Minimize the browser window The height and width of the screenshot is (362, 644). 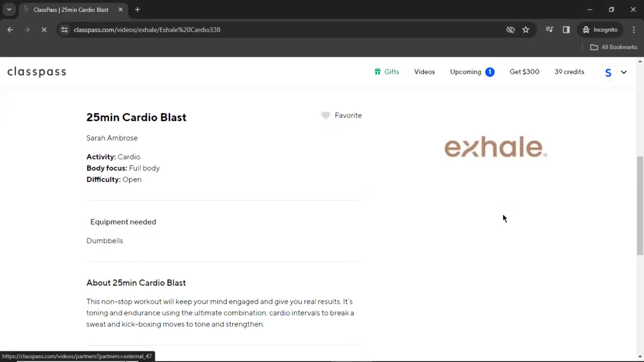pyautogui.click(x=590, y=10)
